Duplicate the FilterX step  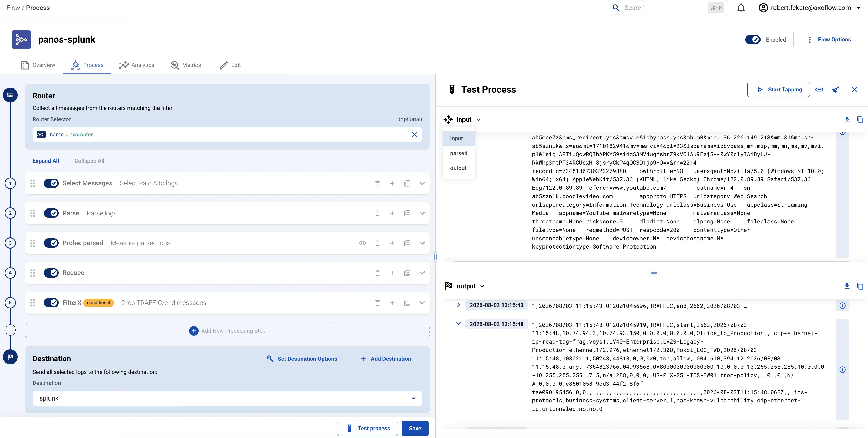pos(407,303)
